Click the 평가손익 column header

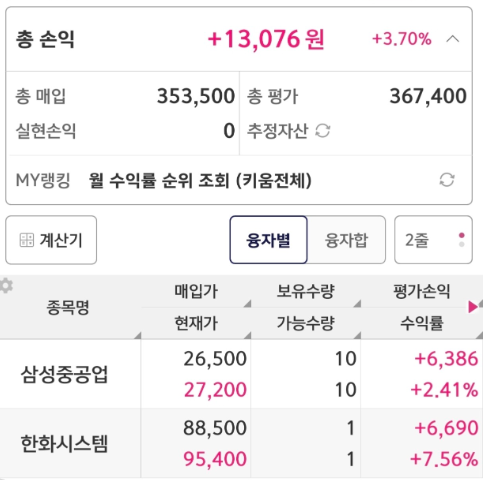click(422, 291)
